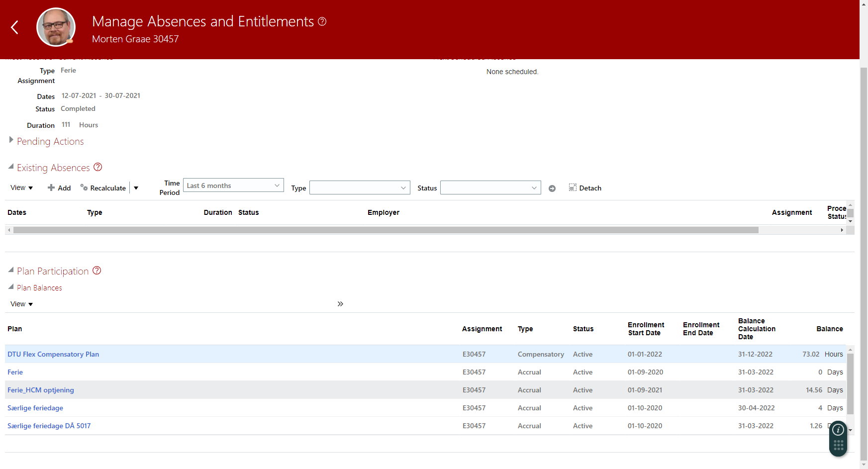This screenshot has width=868, height=469.
Task: Open Morten Graae's profile photo
Action: [56, 27]
